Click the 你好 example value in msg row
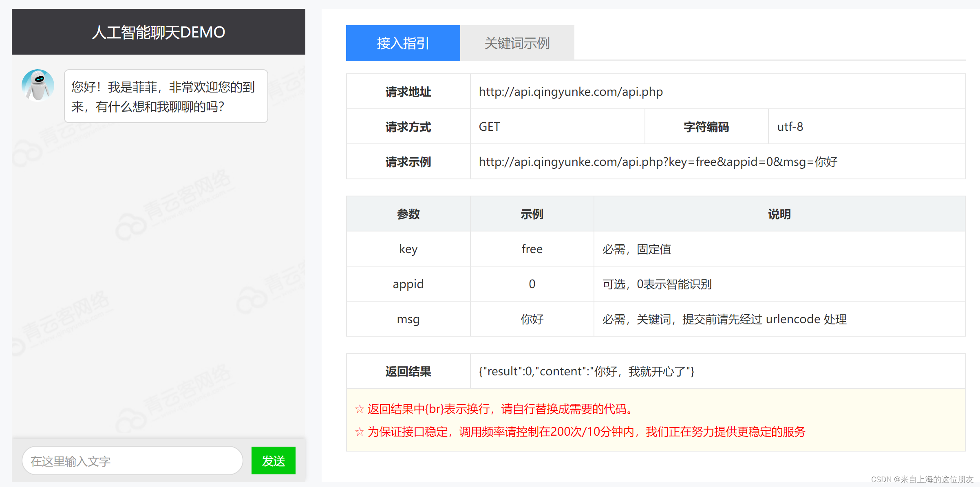Viewport: 980px width, 487px height. (532, 319)
